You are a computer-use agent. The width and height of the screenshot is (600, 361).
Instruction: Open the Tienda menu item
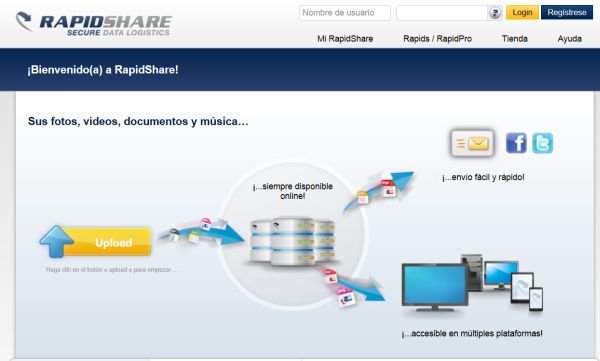[x=515, y=39]
